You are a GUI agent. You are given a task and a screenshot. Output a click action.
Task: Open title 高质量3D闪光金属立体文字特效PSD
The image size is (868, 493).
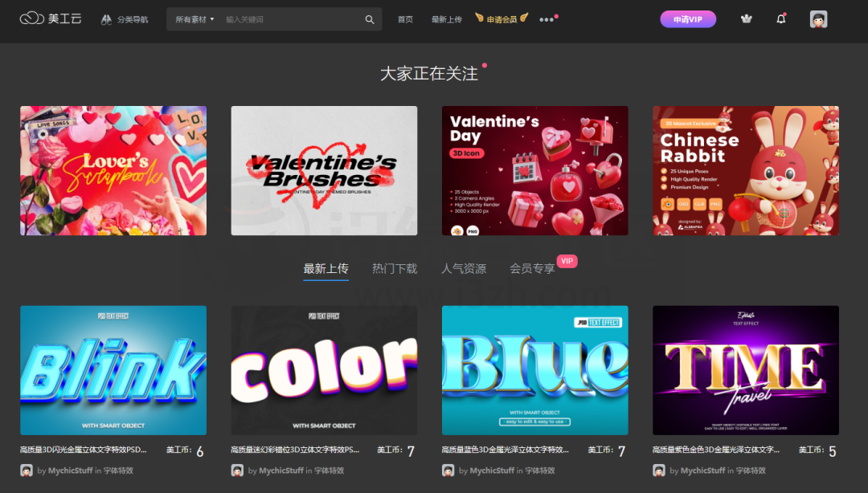pyautogui.click(x=84, y=450)
